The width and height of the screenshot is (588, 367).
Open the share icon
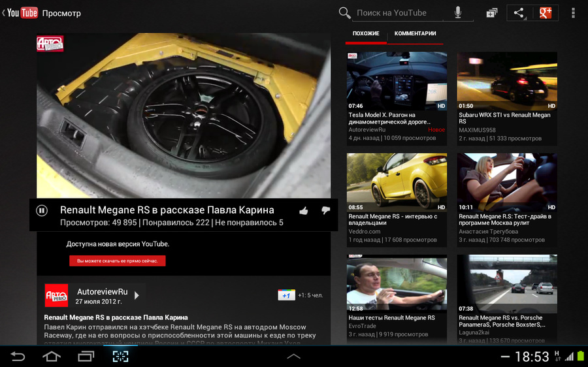point(519,13)
